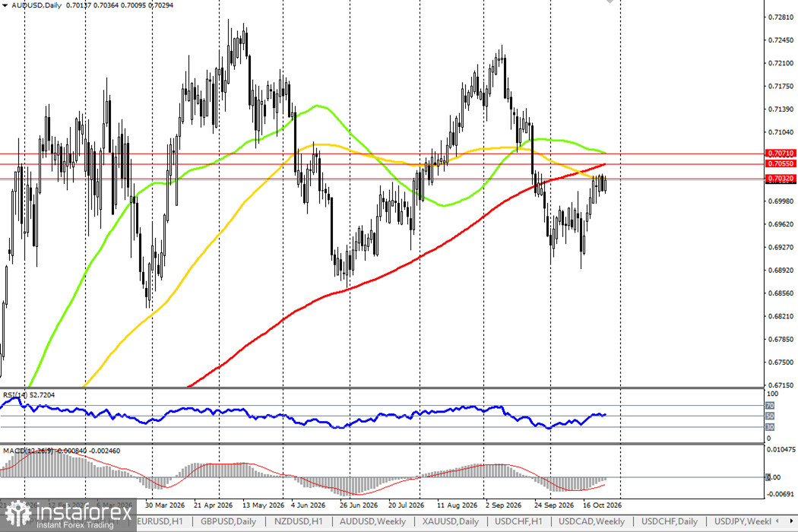Select the USDCHF,H1 chart tab

click(x=518, y=521)
